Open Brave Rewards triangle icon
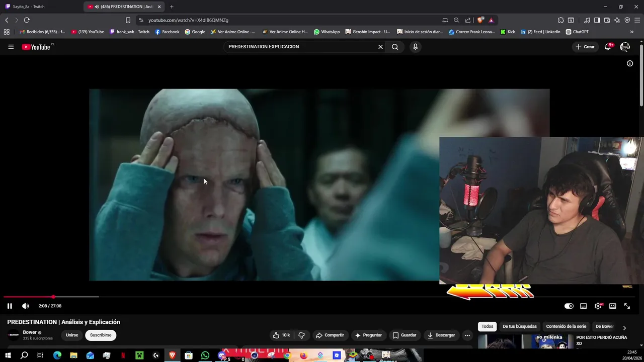Viewport: 644px width, 362px height. click(x=491, y=20)
